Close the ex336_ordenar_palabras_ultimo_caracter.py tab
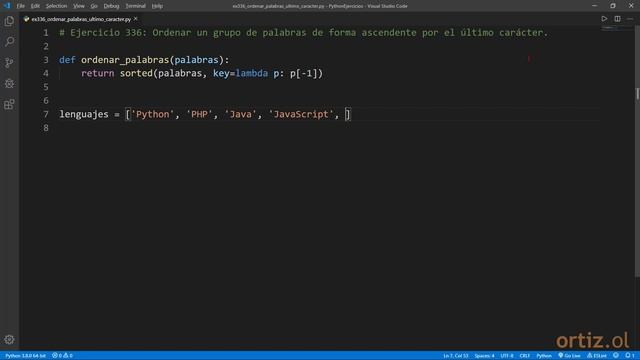 pos(136,19)
